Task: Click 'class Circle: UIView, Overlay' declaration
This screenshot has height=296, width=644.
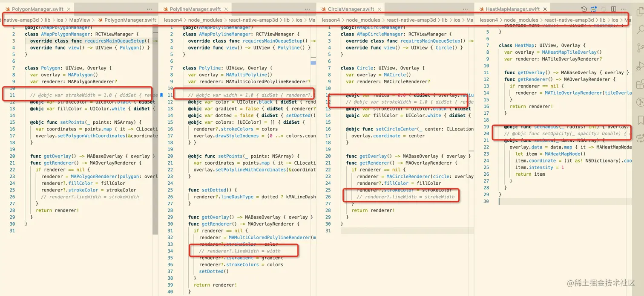Action: pos(384,68)
